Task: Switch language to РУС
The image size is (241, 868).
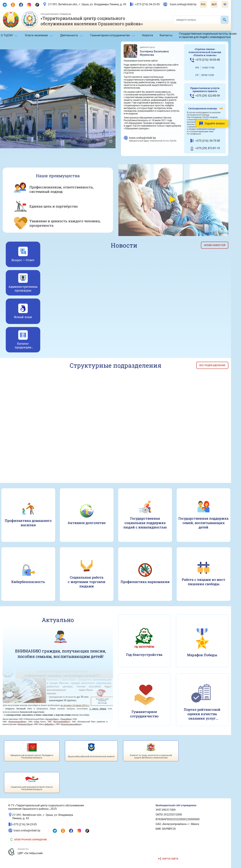Action: point(203,4)
